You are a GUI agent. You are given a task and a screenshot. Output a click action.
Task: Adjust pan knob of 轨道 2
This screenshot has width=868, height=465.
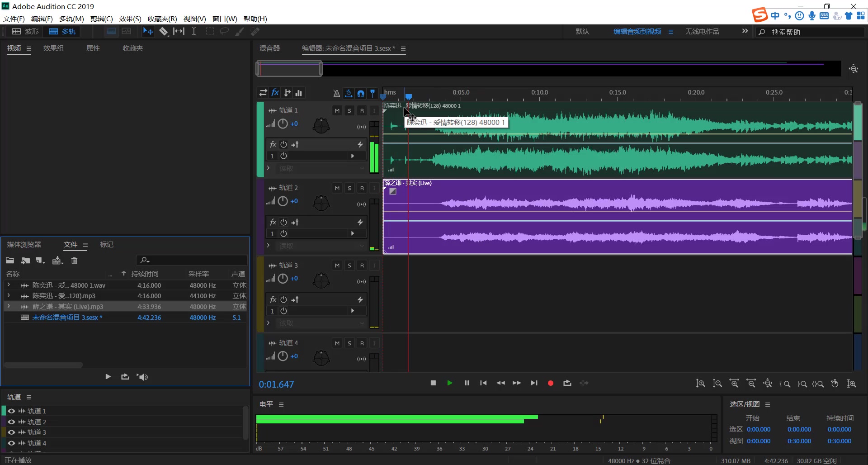tap(321, 203)
